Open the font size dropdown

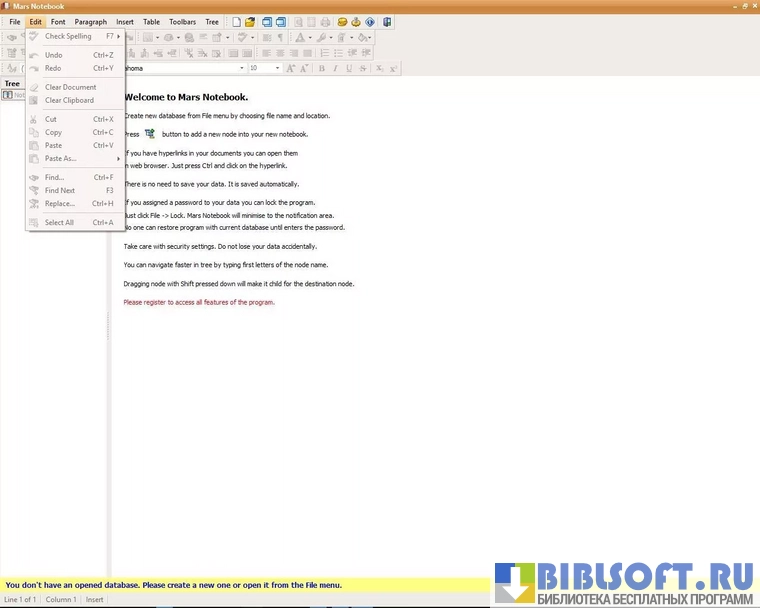tap(277, 68)
